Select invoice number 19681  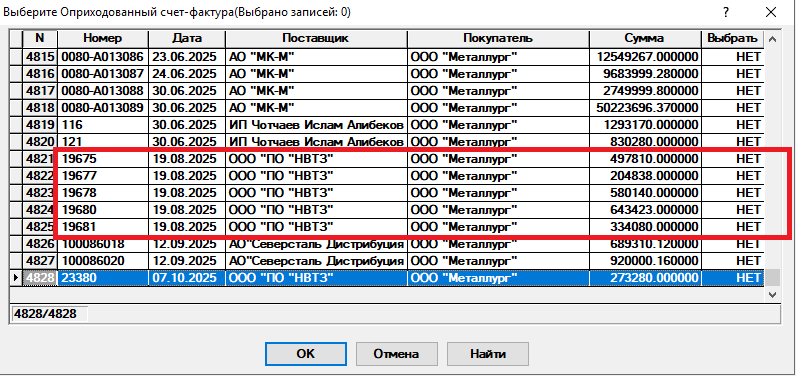103,227
